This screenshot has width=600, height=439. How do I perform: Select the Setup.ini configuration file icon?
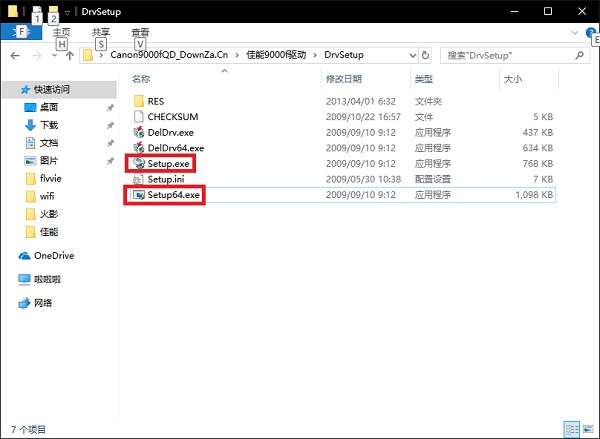click(x=138, y=179)
